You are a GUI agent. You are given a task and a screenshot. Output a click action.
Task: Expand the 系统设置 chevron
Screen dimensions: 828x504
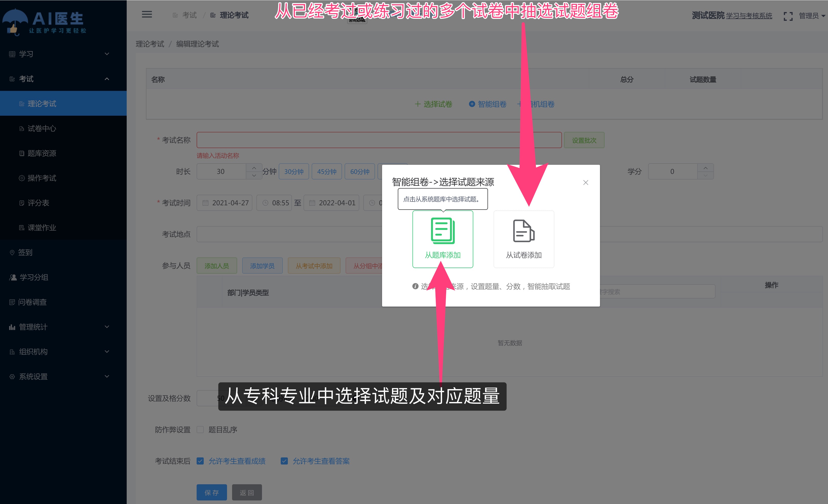tap(107, 376)
